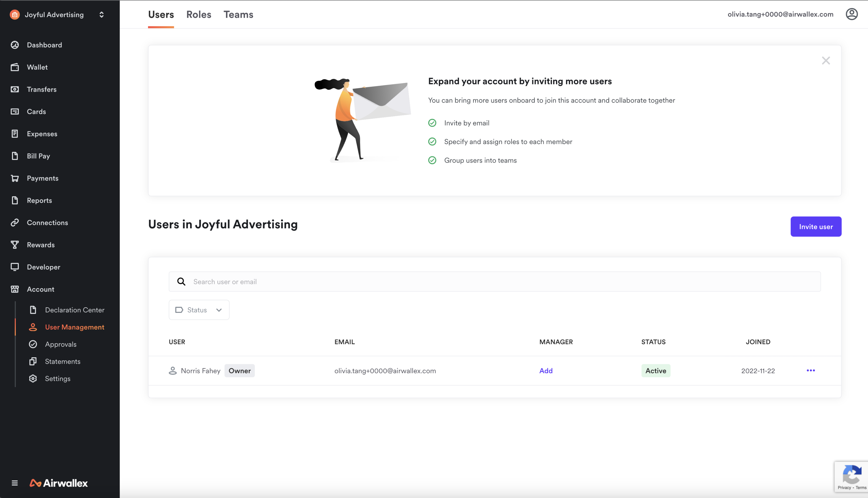The width and height of the screenshot is (868, 498).
Task: Open the Reports file icon
Action: click(15, 200)
